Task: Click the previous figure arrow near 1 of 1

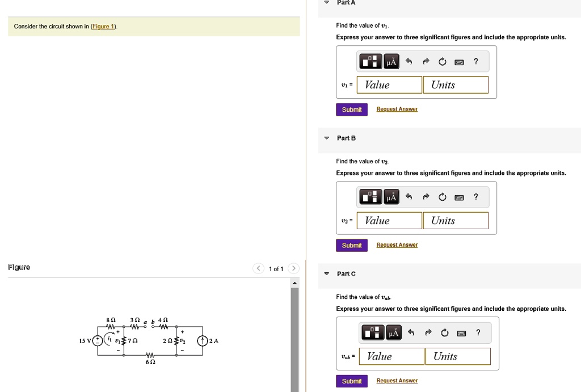Action: pyautogui.click(x=258, y=268)
